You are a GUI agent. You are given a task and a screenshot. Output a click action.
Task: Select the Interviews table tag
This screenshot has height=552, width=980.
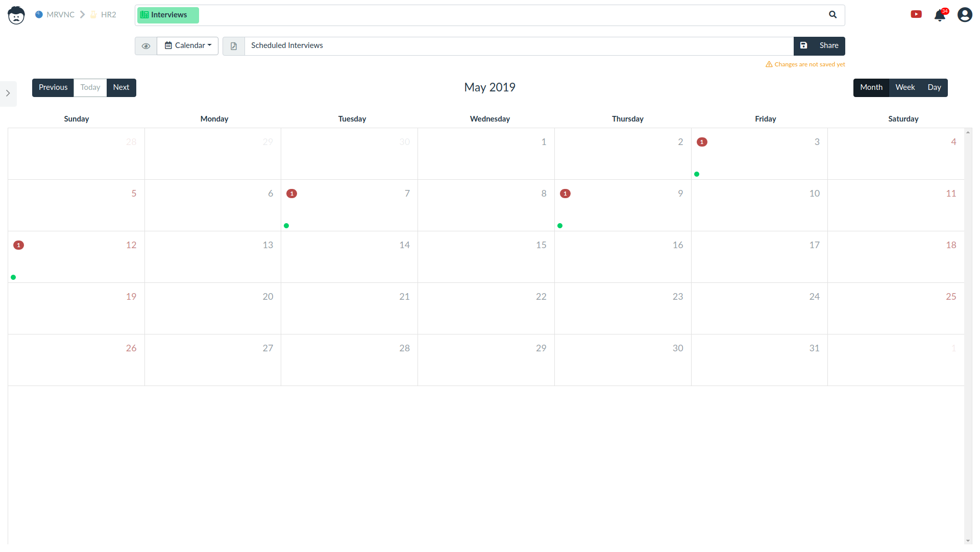pyautogui.click(x=168, y=15)
